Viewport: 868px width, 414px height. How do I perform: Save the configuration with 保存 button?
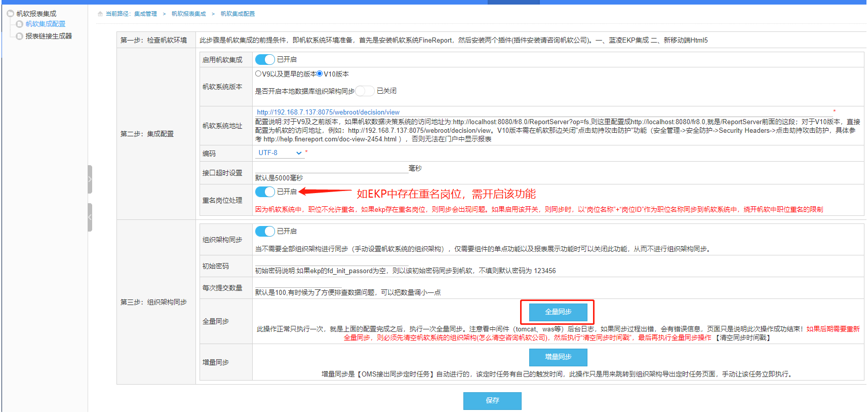pos(492,401)
